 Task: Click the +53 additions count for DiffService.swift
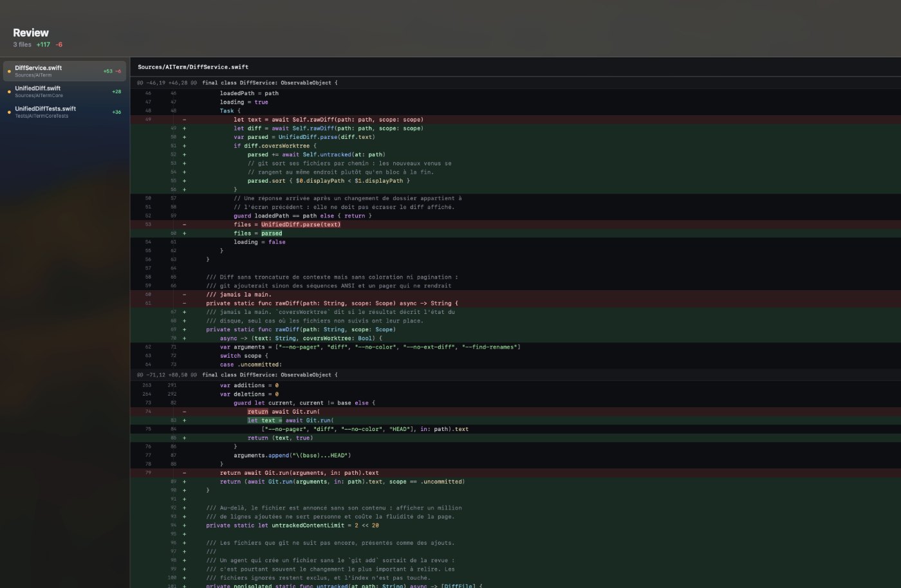(x=107, y=71)
